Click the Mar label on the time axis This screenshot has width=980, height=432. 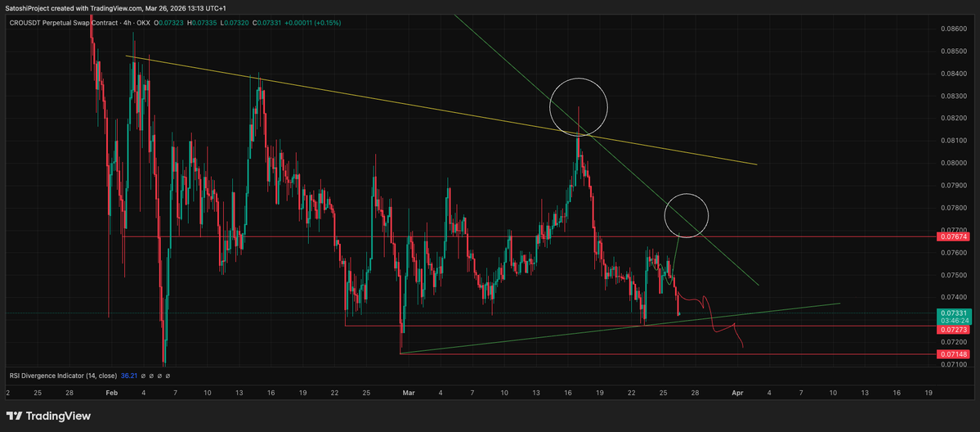pos(409,394)
